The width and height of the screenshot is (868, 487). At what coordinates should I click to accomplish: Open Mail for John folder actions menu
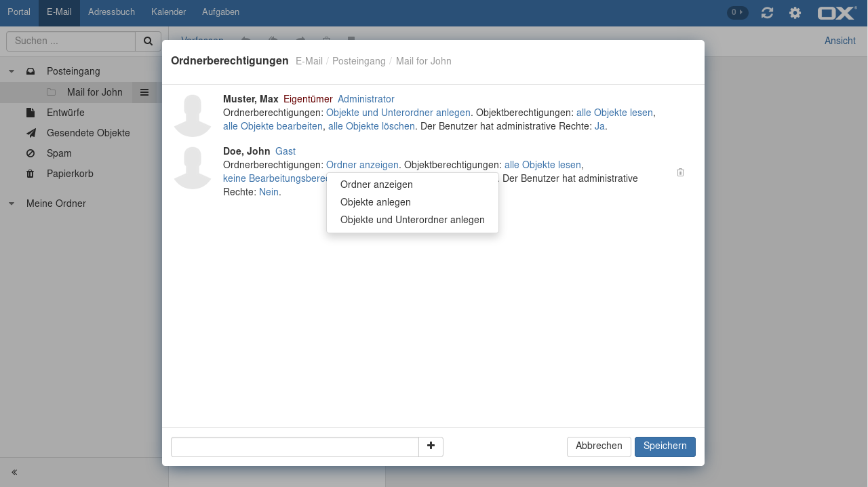pyautogui.click(x=144, y=92)
